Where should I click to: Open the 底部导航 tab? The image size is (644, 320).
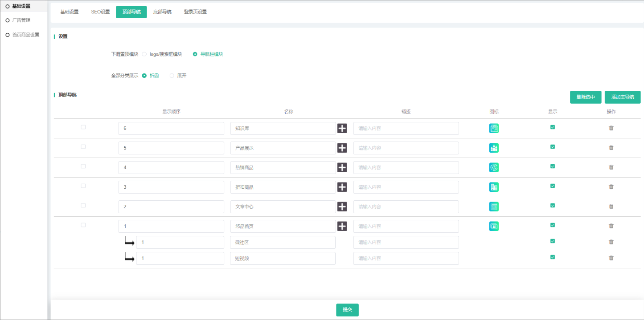click(x=162, y=12)
